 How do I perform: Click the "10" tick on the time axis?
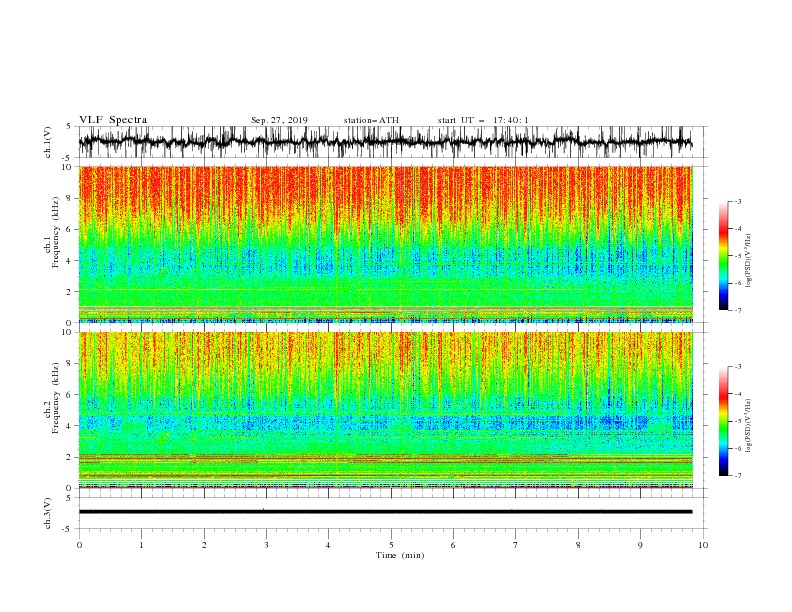(703, 545)
